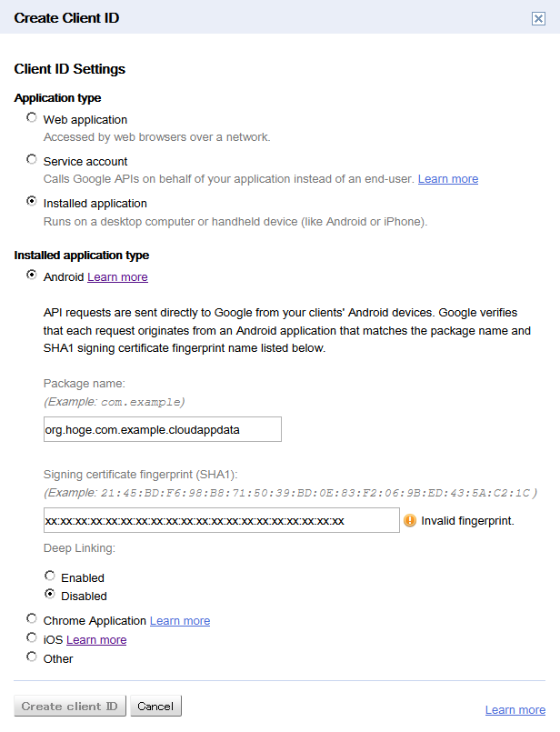The width and height of the screenshot is (560, 732).
Task: Open Learn more next to Android
Action: click(117, 276)
